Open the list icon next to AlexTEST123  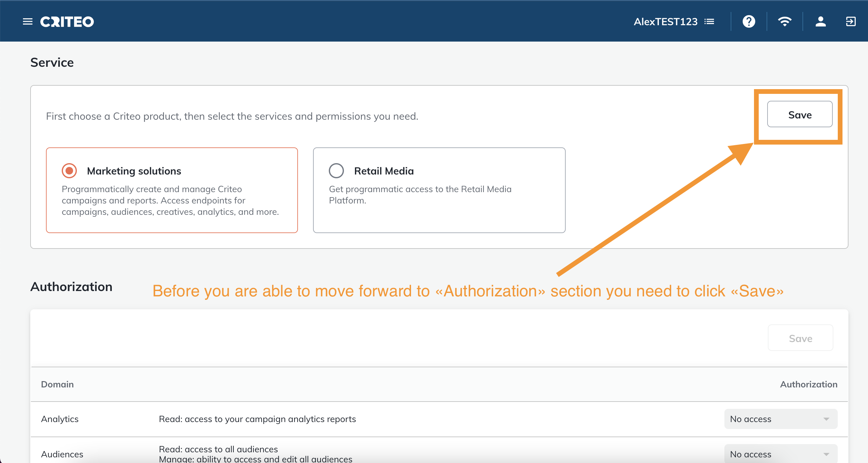click(x=709, y=21)
